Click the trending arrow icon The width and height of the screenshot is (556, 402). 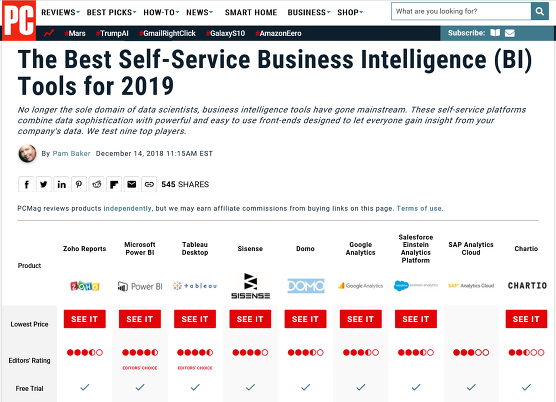49,33
